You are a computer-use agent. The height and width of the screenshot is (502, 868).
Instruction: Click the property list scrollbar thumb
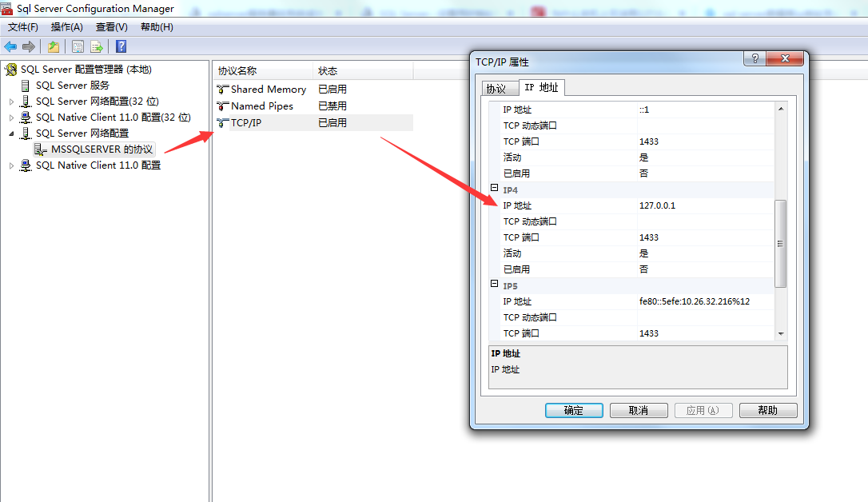781,244
